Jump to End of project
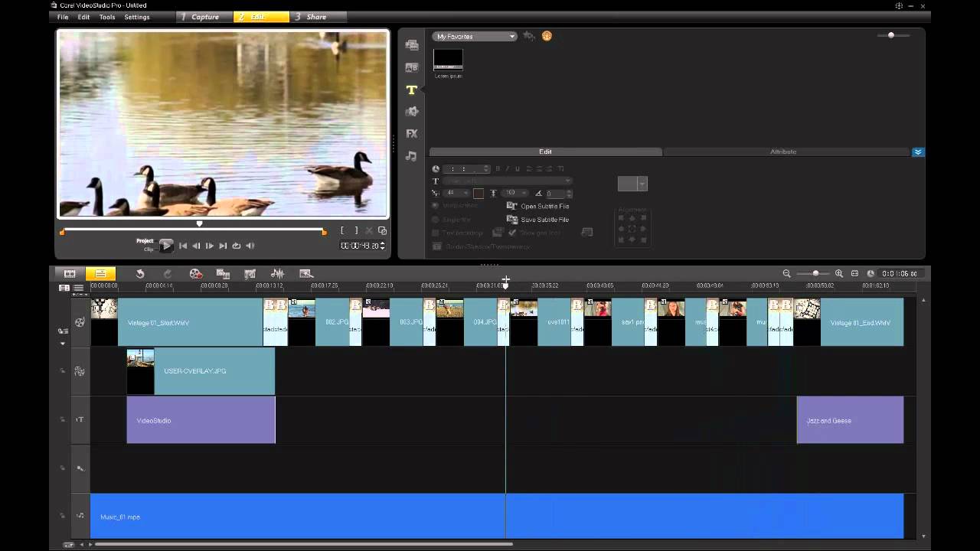This screenshot has height=551, width=980. (223, 246)
